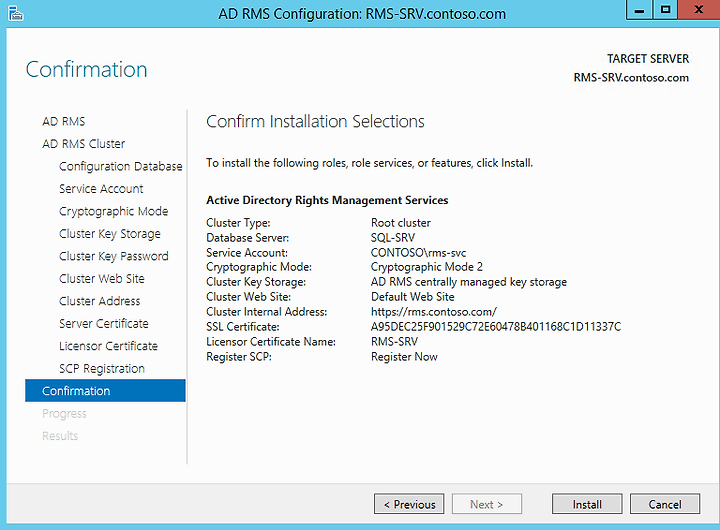This screenshot has height=530, width=720.
Task: Click the highlighted Confirmation step
Action: coord(105,391)
